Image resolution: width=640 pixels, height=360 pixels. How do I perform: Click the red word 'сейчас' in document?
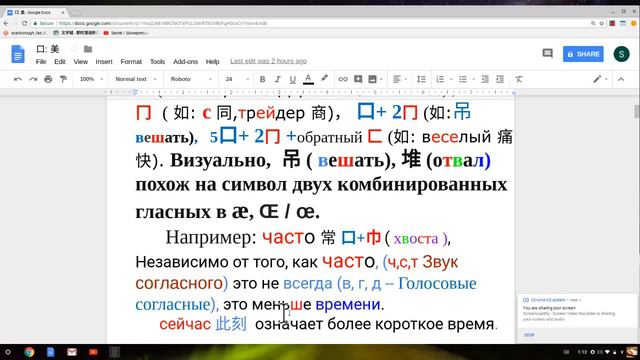(185, 324)
